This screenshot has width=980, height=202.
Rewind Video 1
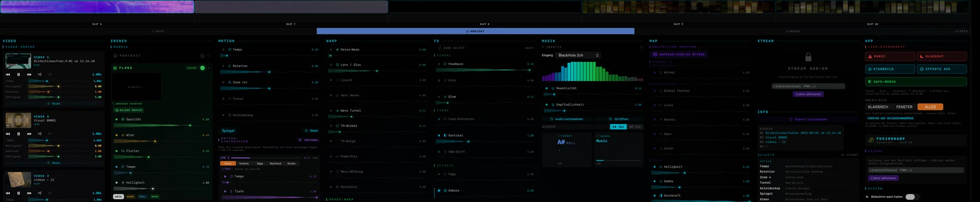pos(8,75)
